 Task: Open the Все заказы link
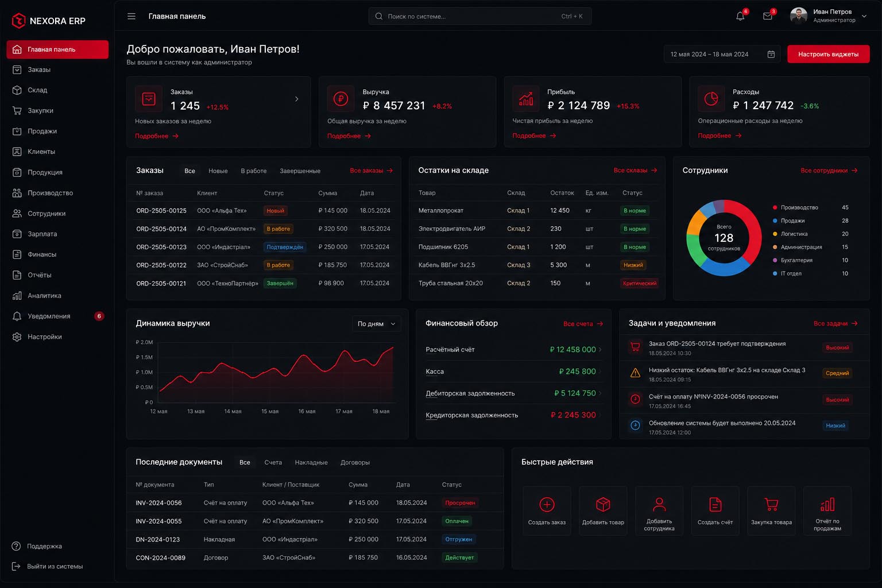pos(371,171)
